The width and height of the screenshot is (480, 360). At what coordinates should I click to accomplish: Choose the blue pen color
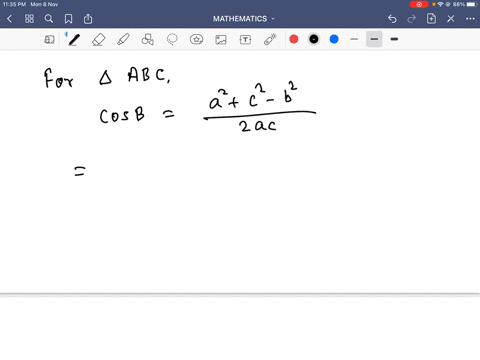[334, 39]
